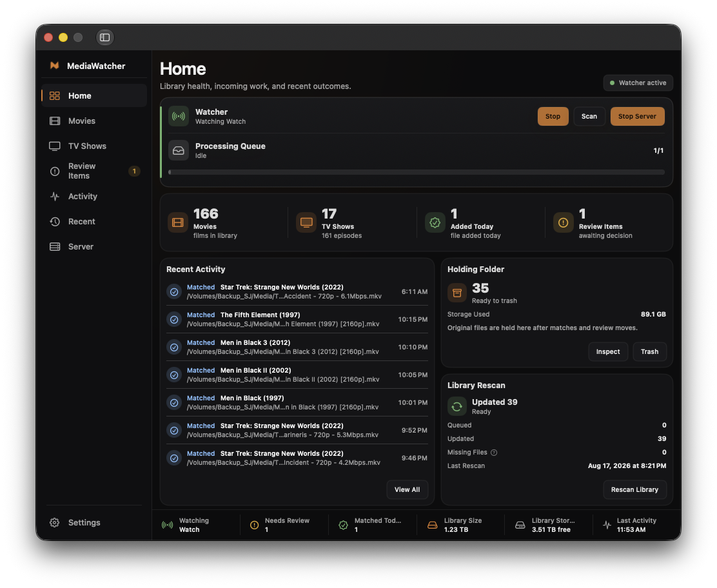Click the Added Today checkmark badge icon
717x588 pixels.
pyautogui.click(x=435, y=222)
